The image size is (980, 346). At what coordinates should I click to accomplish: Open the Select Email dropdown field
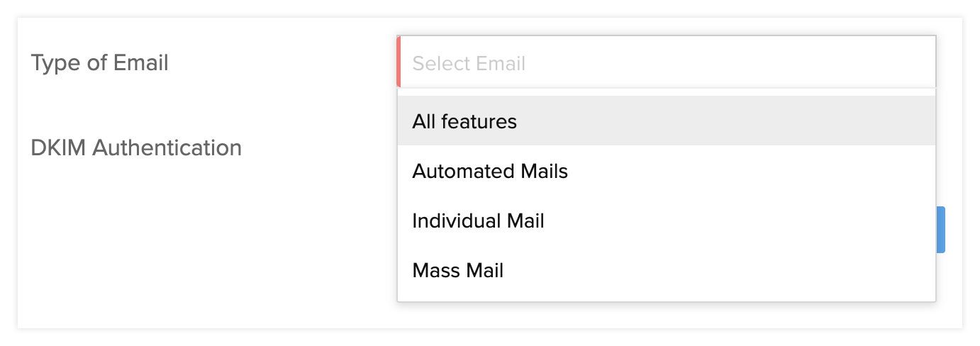tap(667, 62)
